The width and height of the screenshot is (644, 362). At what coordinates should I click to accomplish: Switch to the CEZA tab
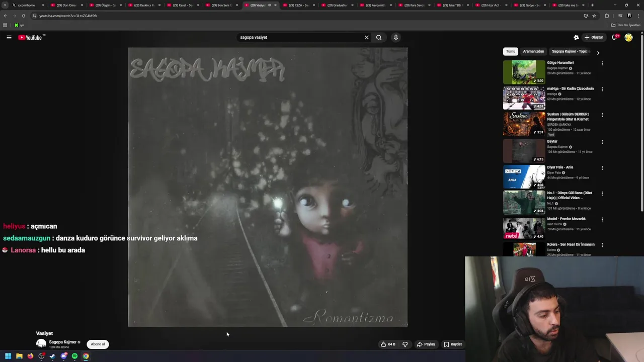pyautogui.click(x=298, y=5)
